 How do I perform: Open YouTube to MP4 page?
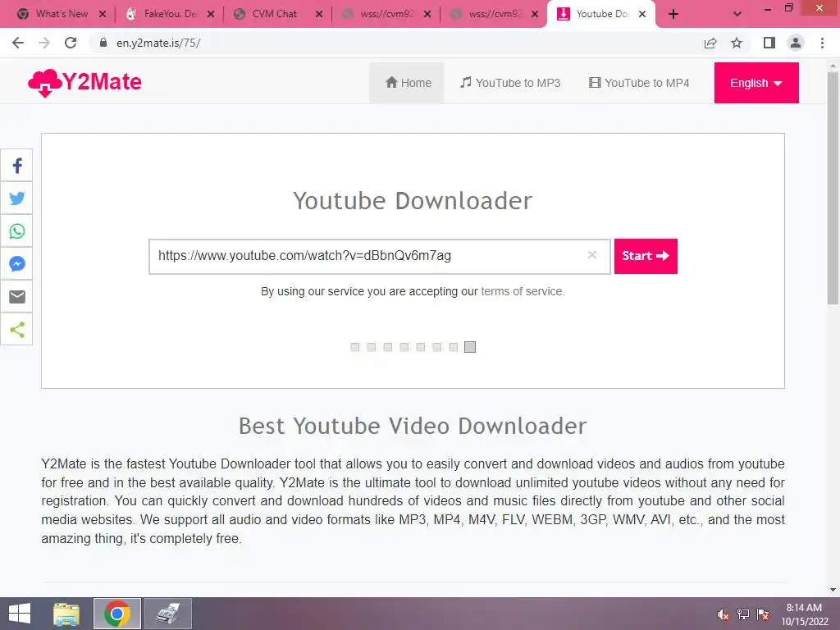coord(639,83)
